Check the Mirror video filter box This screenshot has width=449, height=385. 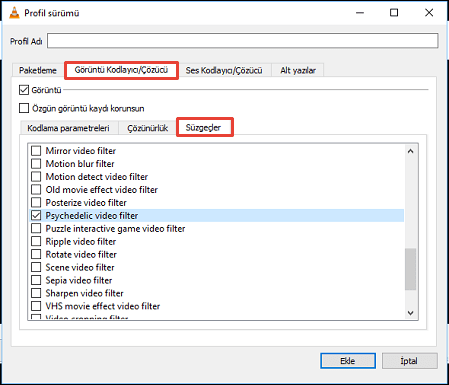(36, 151)
